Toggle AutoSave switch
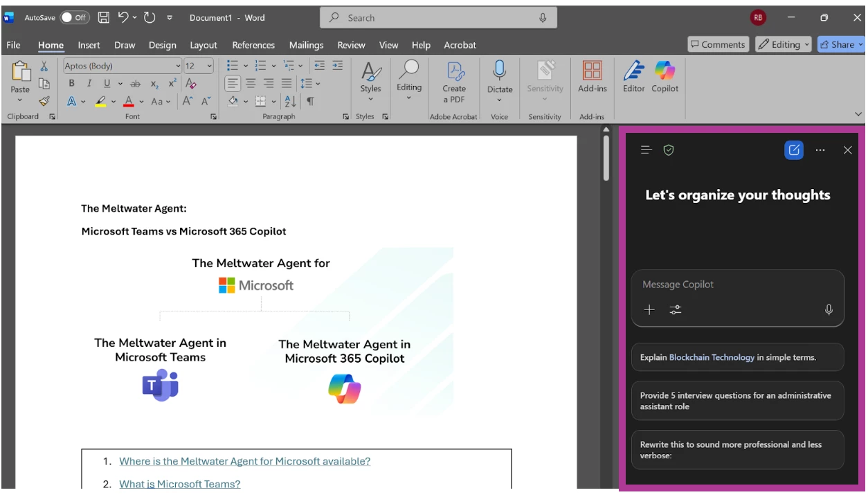 tap(75, 17)
